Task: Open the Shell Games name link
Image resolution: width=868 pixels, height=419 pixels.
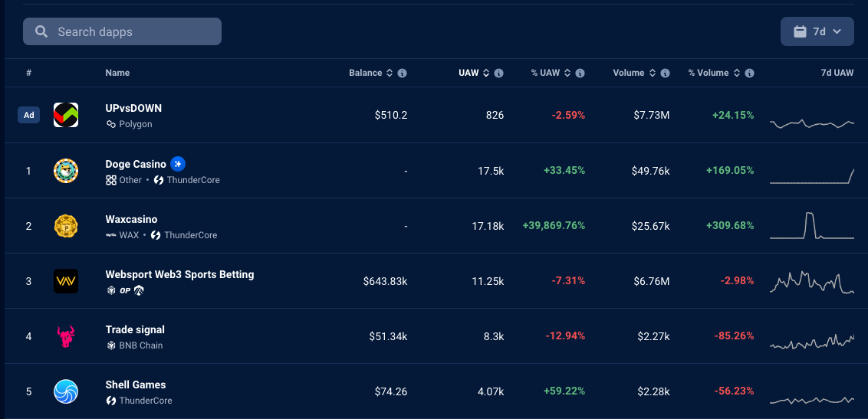Action: point(136,385)
